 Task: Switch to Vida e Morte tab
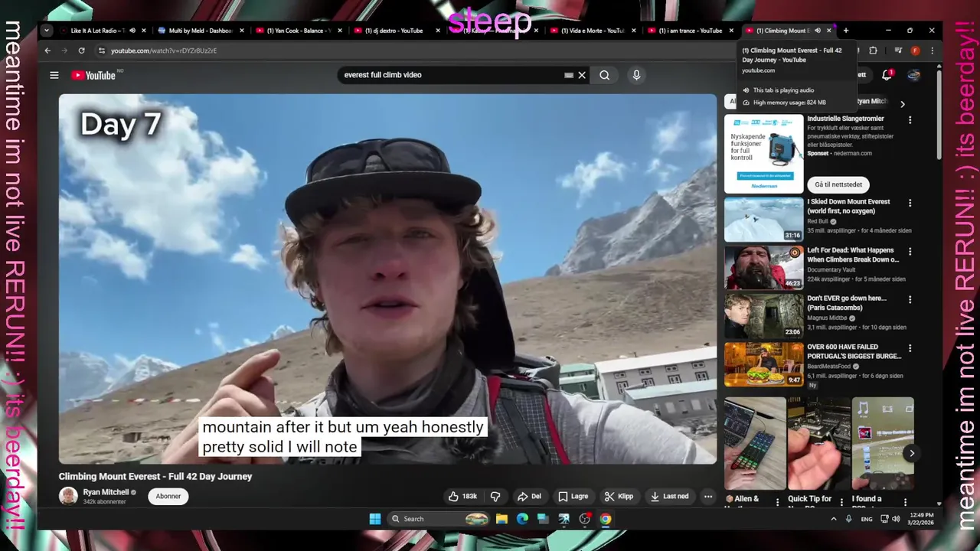coord(591,31)
